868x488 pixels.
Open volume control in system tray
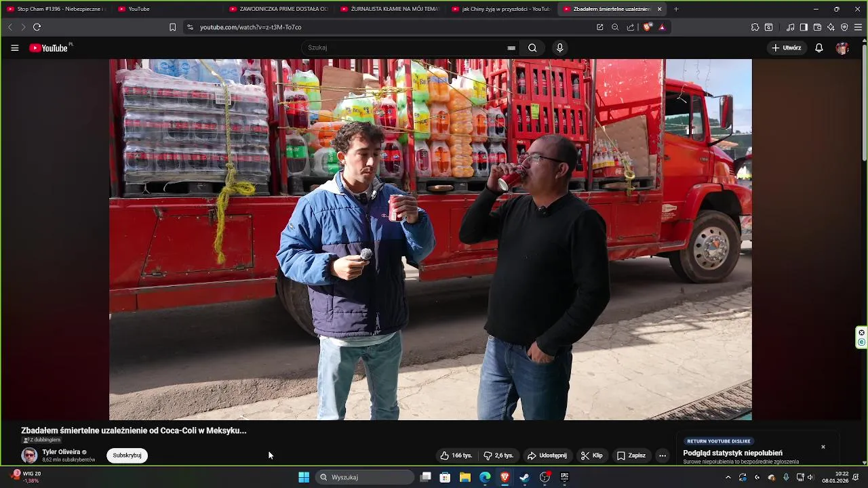[x=810, y=477]
